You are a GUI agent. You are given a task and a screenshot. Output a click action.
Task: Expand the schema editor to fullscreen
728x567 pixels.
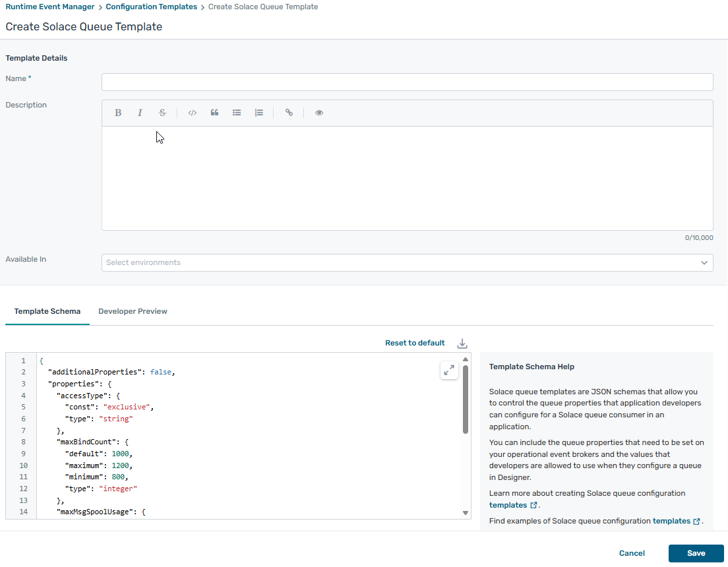click(x=449, y=371)
